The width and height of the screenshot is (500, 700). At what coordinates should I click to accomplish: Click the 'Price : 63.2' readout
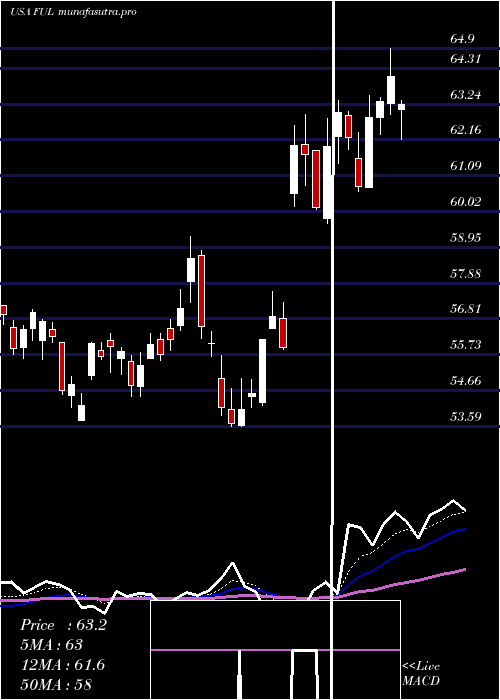tap(63, 625)
